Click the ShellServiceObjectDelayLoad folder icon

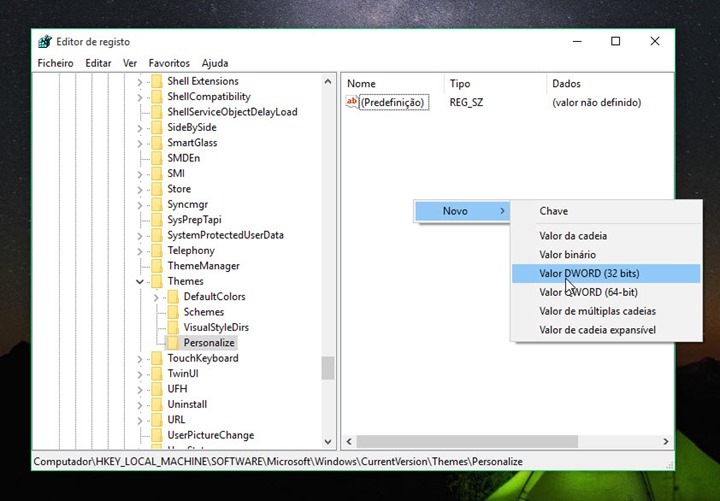click(x=157, y=112)
